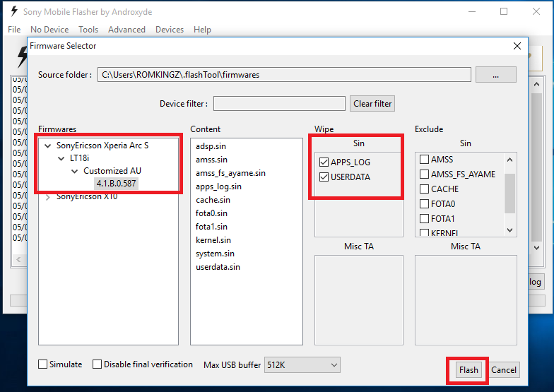The image size is (554, 392).
Task: Select amss_fs_ayame.sin in Content list
Action: [230, 173]
